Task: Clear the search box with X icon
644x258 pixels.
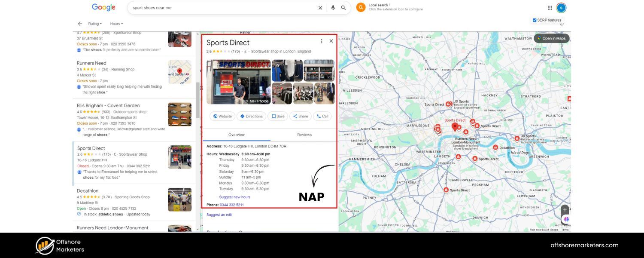Action: [x=320, y=8]
